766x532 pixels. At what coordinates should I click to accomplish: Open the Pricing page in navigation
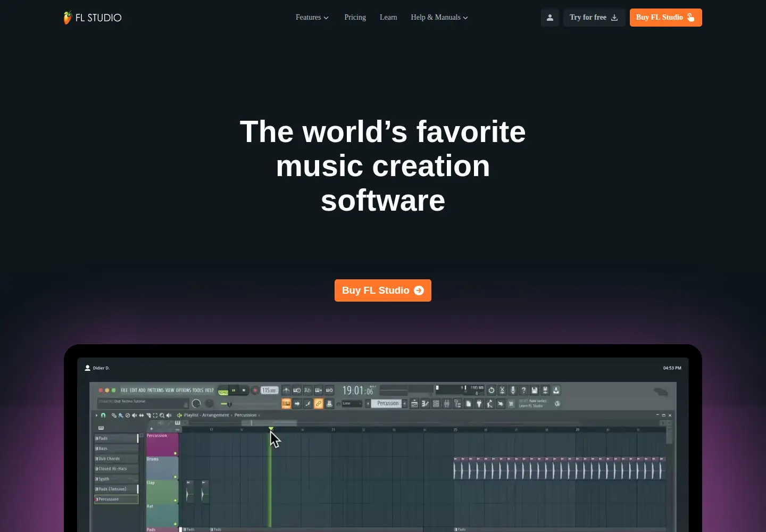click(x=355, y=18)
